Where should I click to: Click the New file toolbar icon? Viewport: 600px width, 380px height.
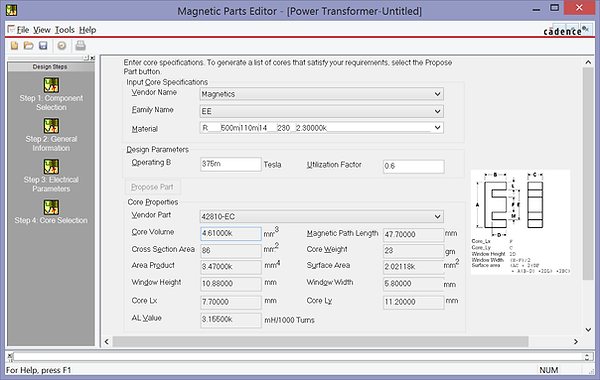15,46
